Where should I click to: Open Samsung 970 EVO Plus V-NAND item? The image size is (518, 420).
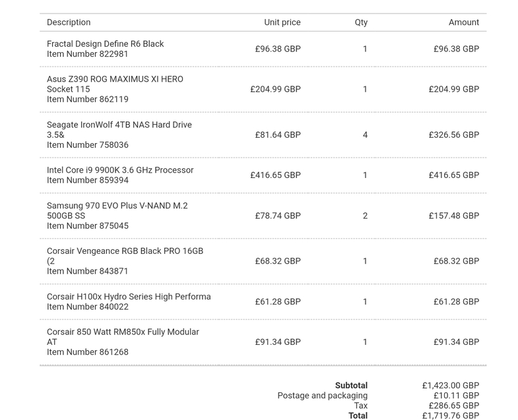pyautogui.click(x=117, y=206)
